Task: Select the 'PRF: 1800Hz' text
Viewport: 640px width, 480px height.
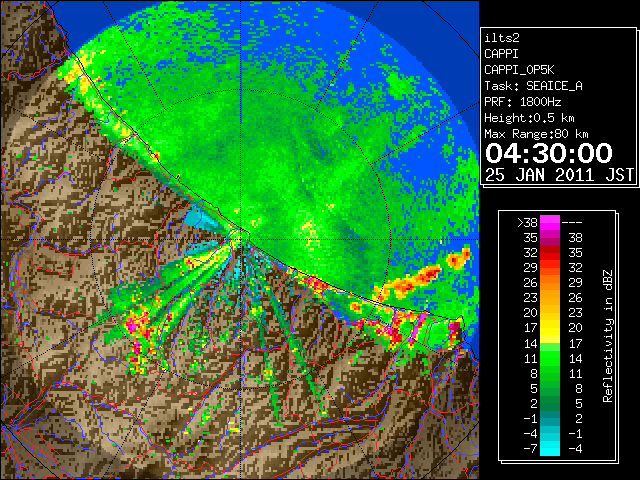Action: [522, 102]
